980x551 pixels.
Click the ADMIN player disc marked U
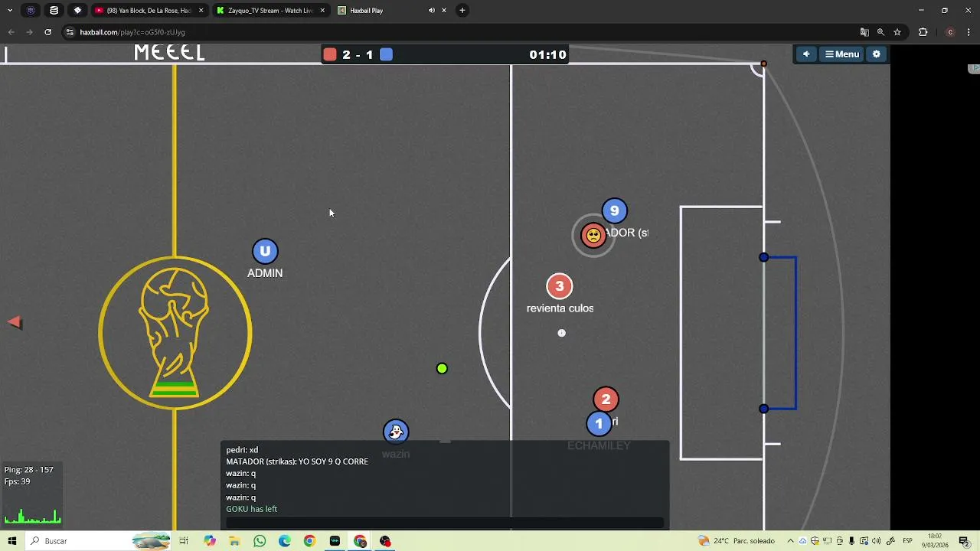[265, 251]
